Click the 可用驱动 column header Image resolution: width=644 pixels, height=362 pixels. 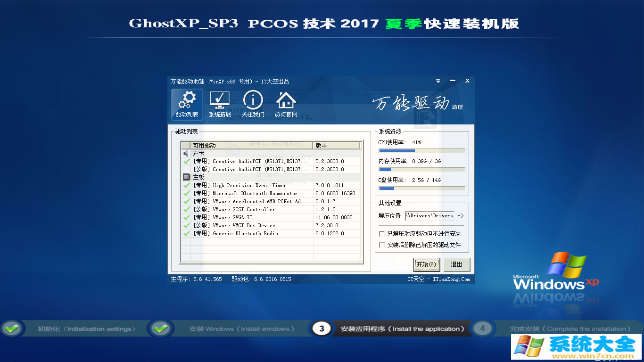[x=252, y=145]
